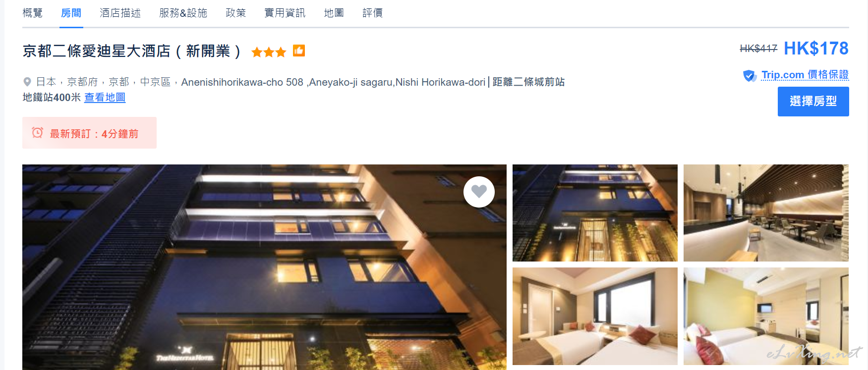Open the 查看地圖 view map link

(105, 98)
